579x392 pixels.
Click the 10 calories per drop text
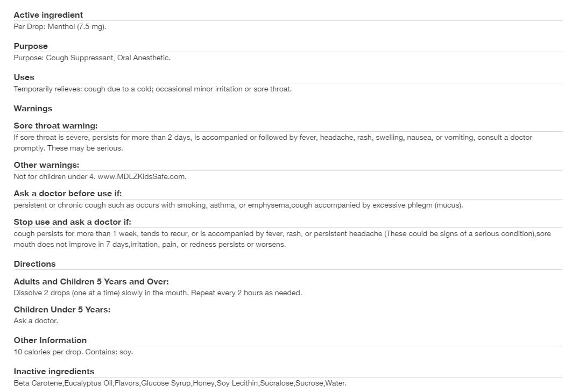(73, 352)
